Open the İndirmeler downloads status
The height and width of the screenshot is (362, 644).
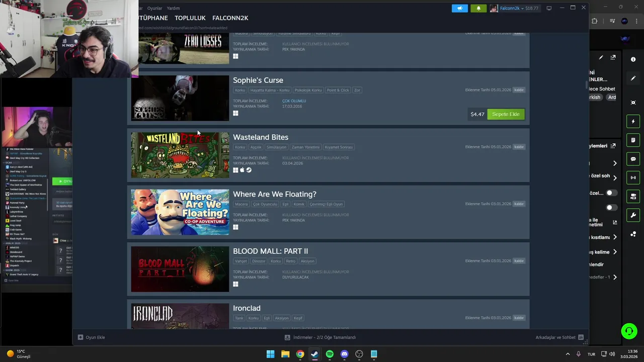pyautogui.click(x=320, y=337)
